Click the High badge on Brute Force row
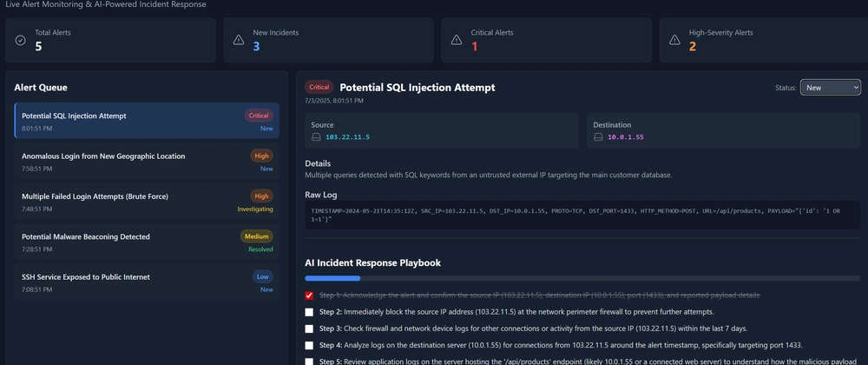This screenshot has width=868, height=365. click(262, 196)
